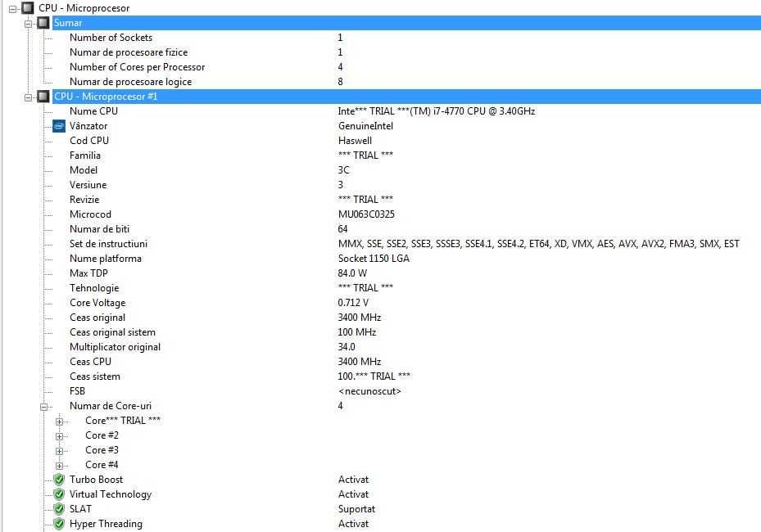Image resolution: width=761 pixels, height=532 pixels.
Task: Expand the Core #2 node
Action: [x=59, y=436]
